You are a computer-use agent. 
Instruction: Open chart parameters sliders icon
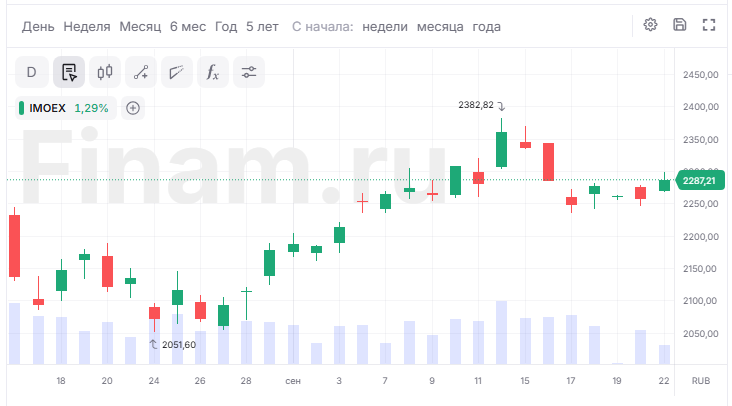pos(249,72)
